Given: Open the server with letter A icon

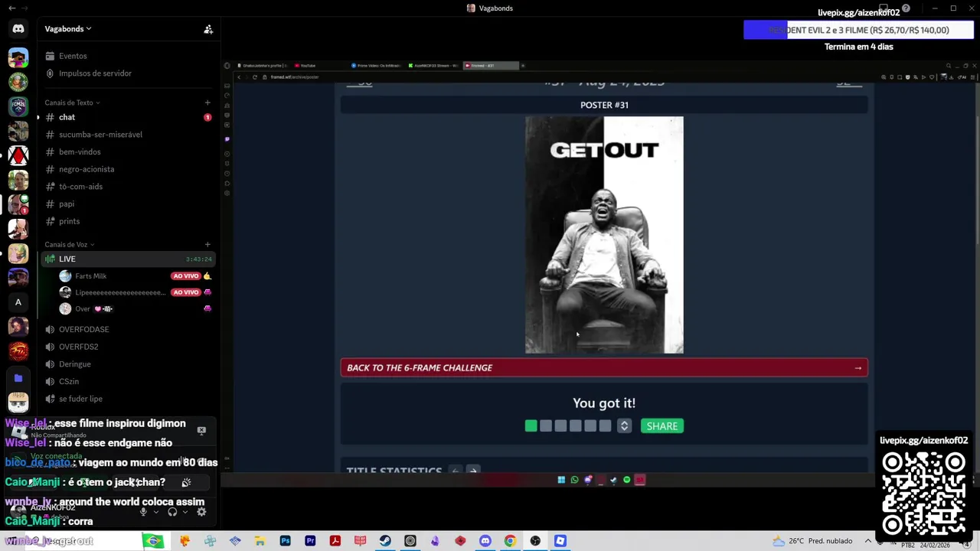Looking at the screenshot, I should point(18,302).
